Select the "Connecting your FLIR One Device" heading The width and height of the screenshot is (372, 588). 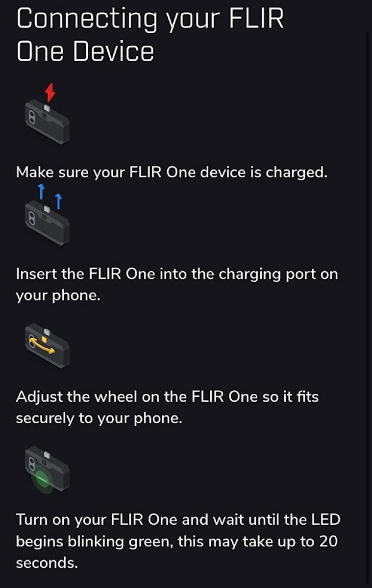(x=150, y=35)
